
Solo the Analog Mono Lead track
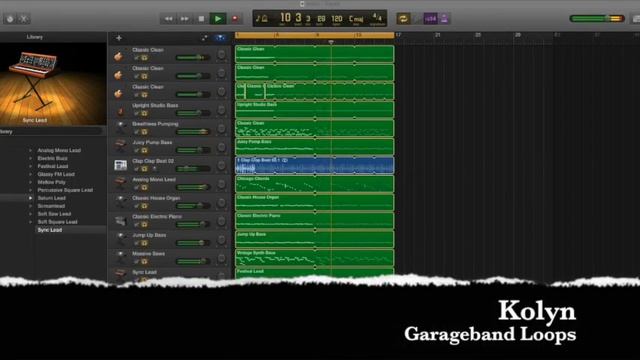tap(144, 187)
